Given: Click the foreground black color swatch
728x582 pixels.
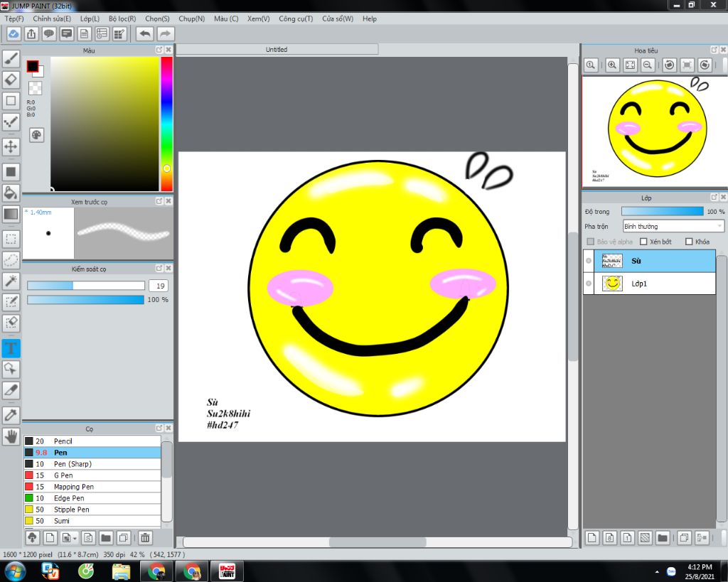Looking at the screenshot, I should pyautogui.click(x=32, y=66).
